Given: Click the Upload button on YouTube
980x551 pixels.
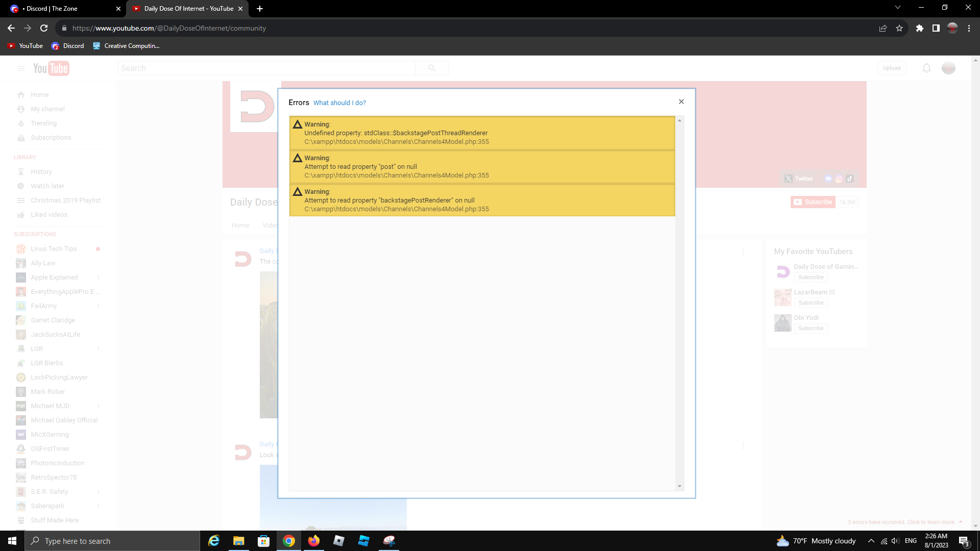Looking at the screenshot, I should coord(891,68).
